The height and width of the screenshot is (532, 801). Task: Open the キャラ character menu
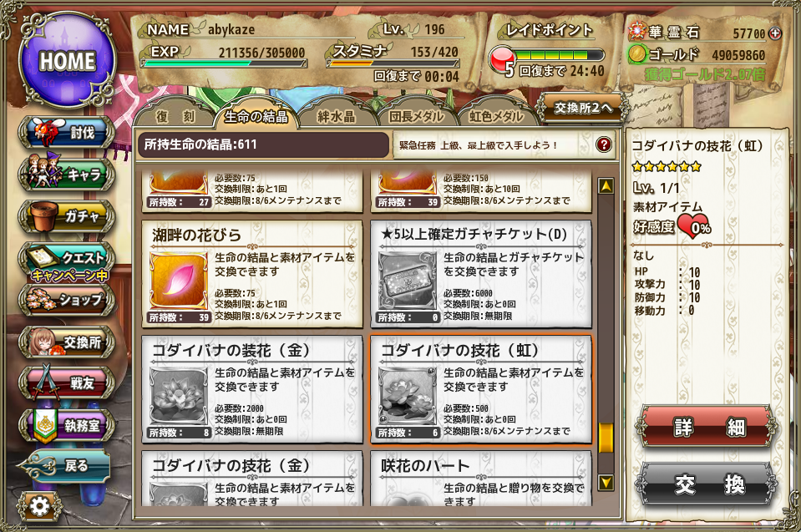[68, 174]
